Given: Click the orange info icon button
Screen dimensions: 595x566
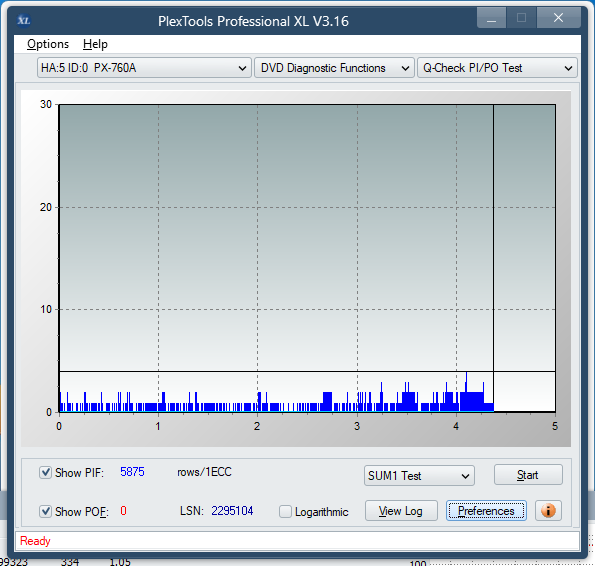Looking at the screenshot, I should [x=548, y=511].
